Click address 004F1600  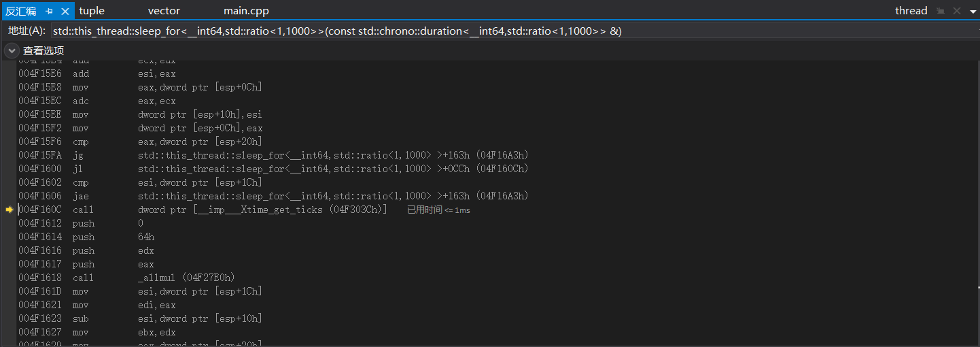tap(40, 169)
